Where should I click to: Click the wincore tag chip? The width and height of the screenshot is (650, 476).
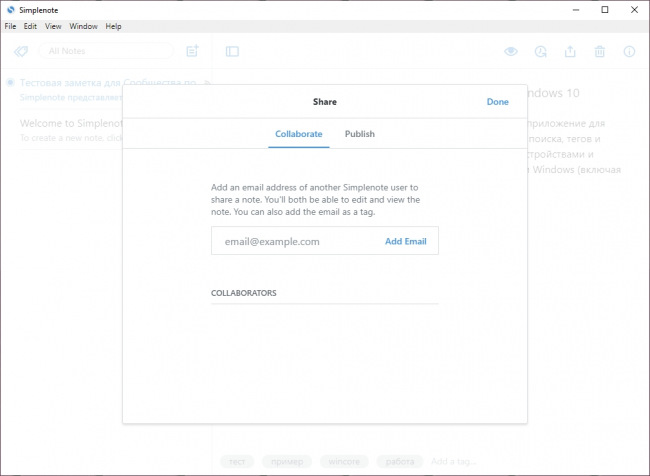(344, 461)
